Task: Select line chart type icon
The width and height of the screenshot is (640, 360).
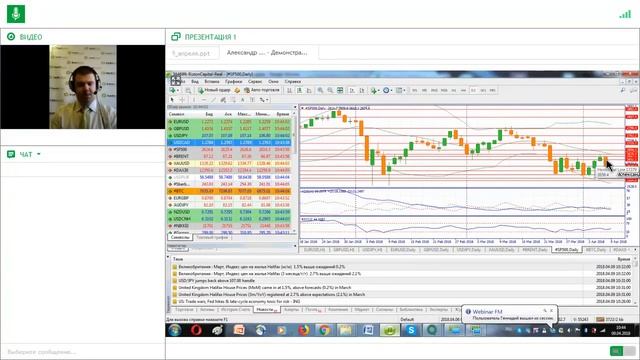Action: [309, 91]
